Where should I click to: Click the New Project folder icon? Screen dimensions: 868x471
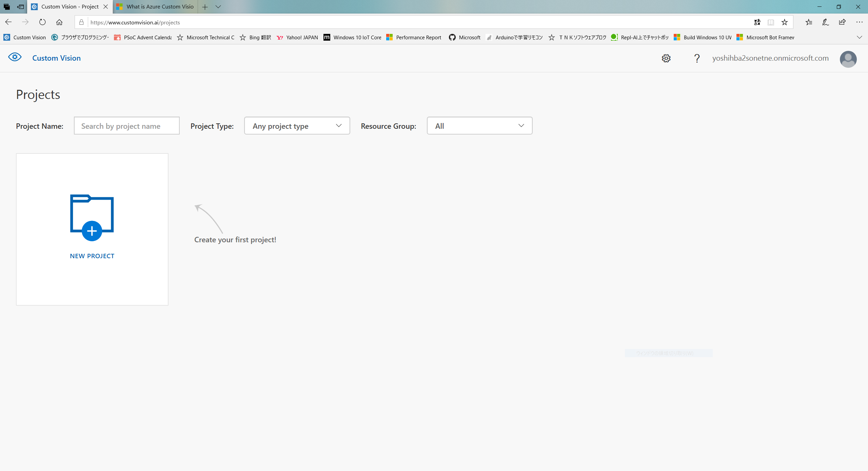click(x=92, y=218)
